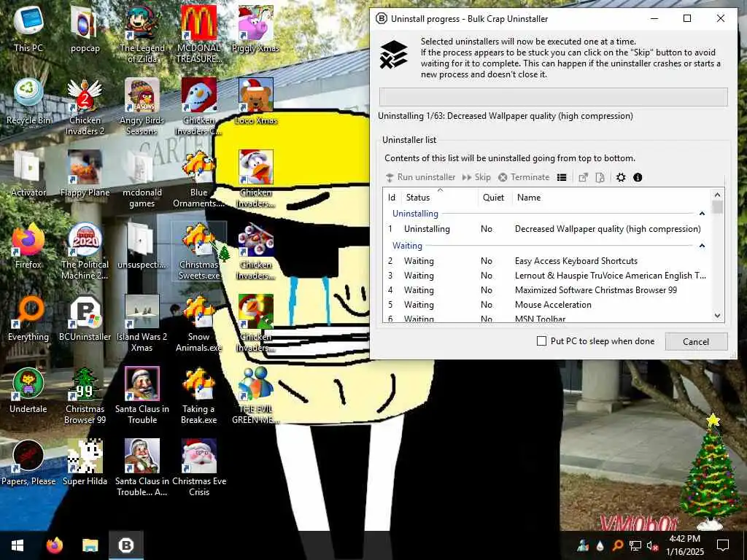Select Lernout & Hauspie TruVoice row
The height and width of the screenshot is (560, 747).
coord(547,276)
